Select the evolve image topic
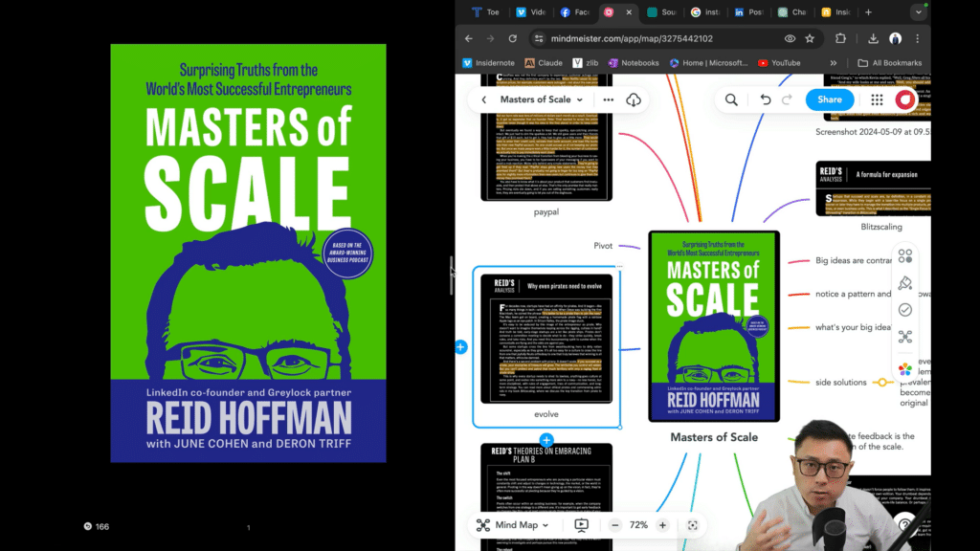This screenshot has width=980, height=551. pyautogui.click(x=546, y=346)
